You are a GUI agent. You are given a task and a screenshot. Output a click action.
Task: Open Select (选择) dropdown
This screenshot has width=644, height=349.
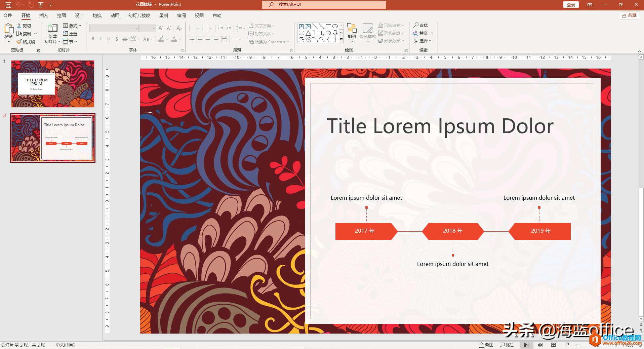point(422,41)
